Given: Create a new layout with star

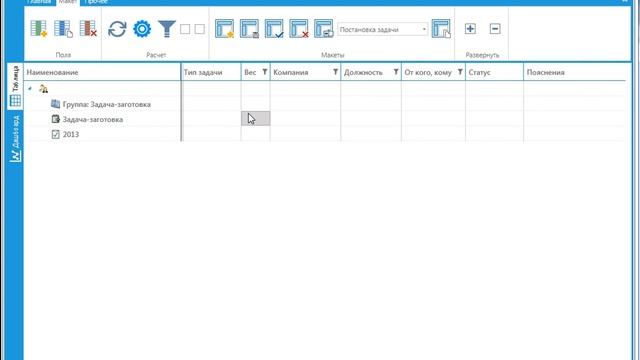Looking at the screenshot, I should click(224, 29).
